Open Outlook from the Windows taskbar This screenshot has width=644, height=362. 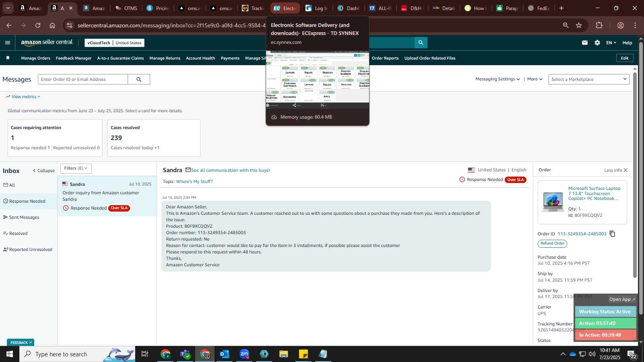225,354
